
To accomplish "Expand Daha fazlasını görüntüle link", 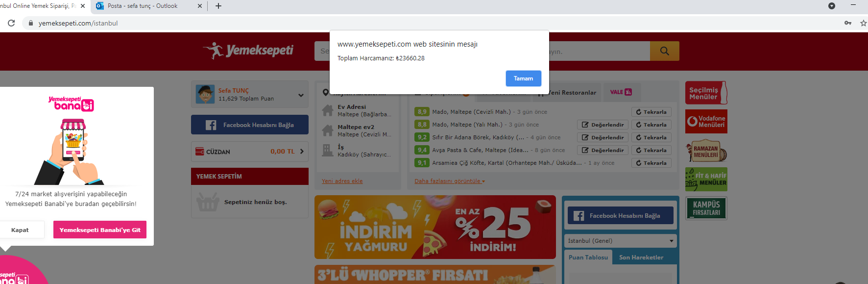I will [x=450, y=181].
